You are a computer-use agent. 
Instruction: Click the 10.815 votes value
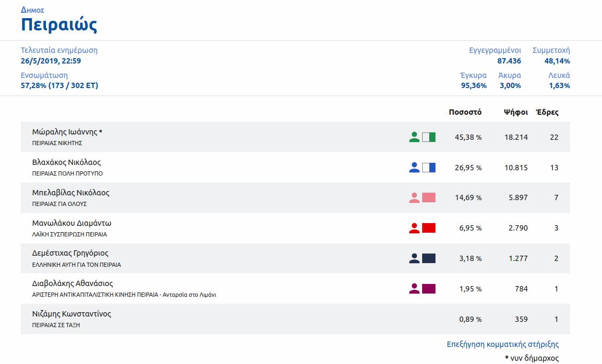coord(516,168)
